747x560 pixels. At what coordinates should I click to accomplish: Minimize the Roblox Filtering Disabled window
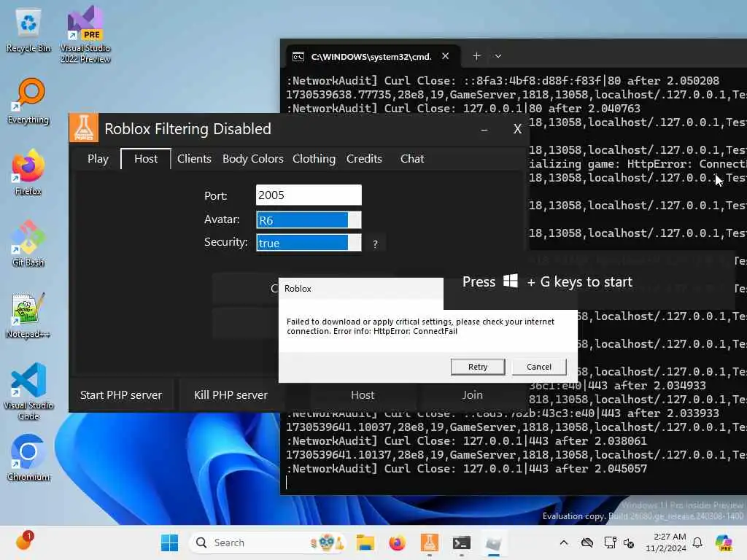pyautogui.click(x=484, y=128)
